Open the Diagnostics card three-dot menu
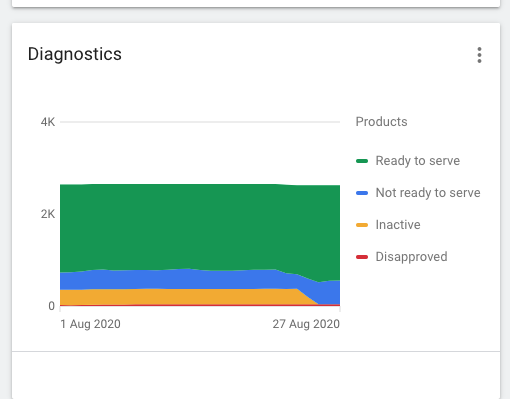Screen dimensions: 510x399 click(x=479, y=55)
